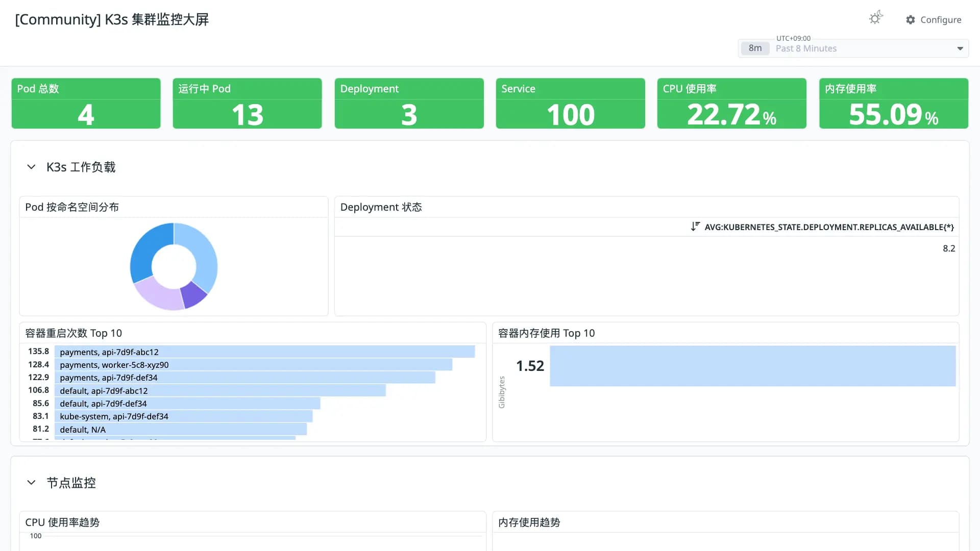Viewport: 980px width, 551px height.
Task: Collapse the K3s 工作负载 section
Action: point(31,167)
